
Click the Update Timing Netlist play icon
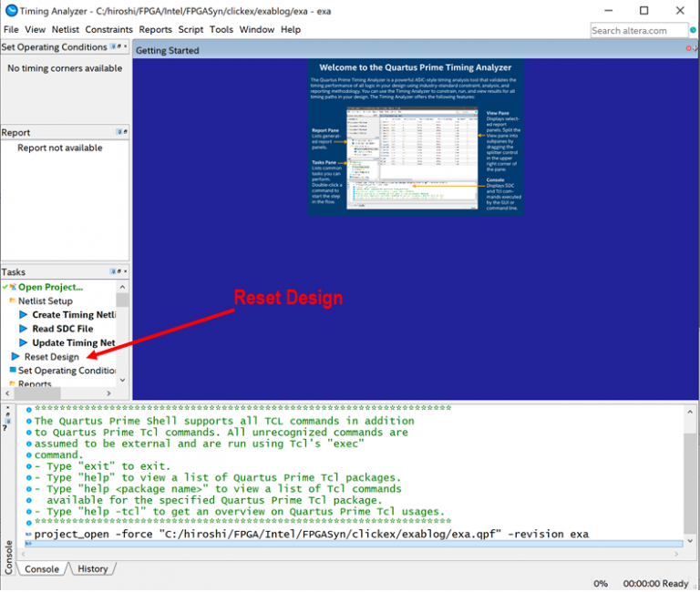pyautogui.click(x=24, y=343)
